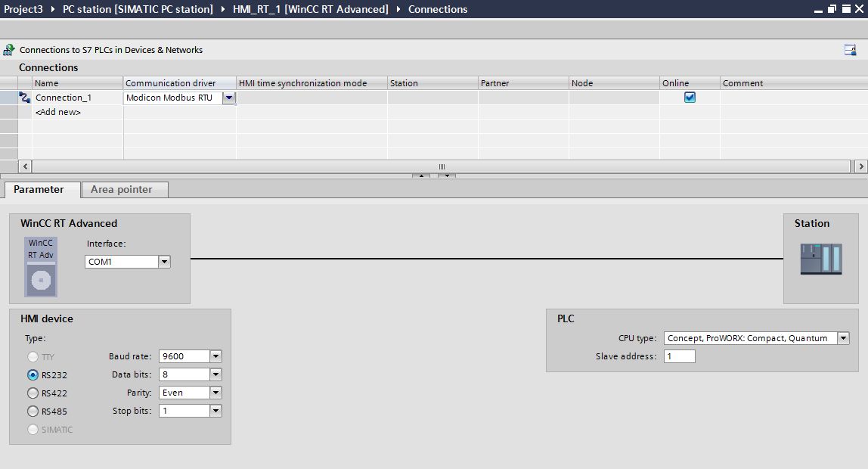
Task: Click the table layout settings icon at right
Action: click(850, 50)
